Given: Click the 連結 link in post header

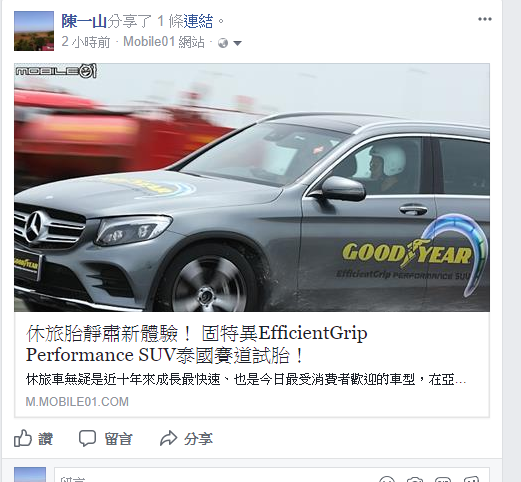Looking at the screenshot, I should (x=198, y=21).
